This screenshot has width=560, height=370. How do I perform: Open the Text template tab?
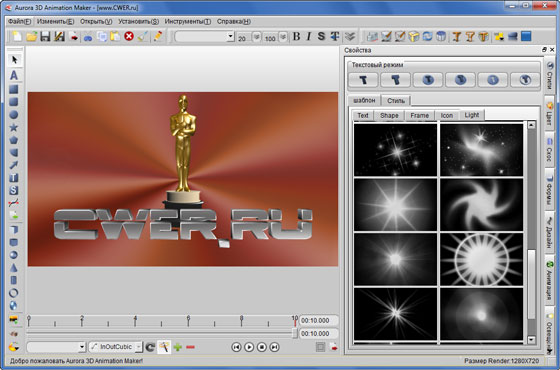click(x=363, y=115)
